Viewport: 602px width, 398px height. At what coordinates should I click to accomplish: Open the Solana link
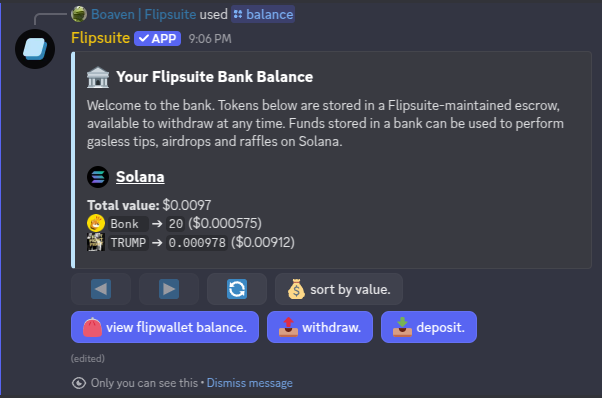point(140,177)
